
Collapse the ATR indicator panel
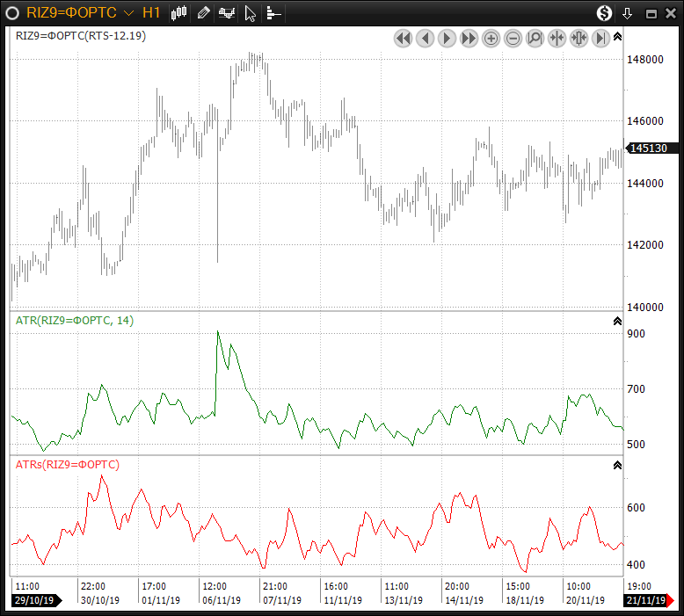[x=617, y=322]
